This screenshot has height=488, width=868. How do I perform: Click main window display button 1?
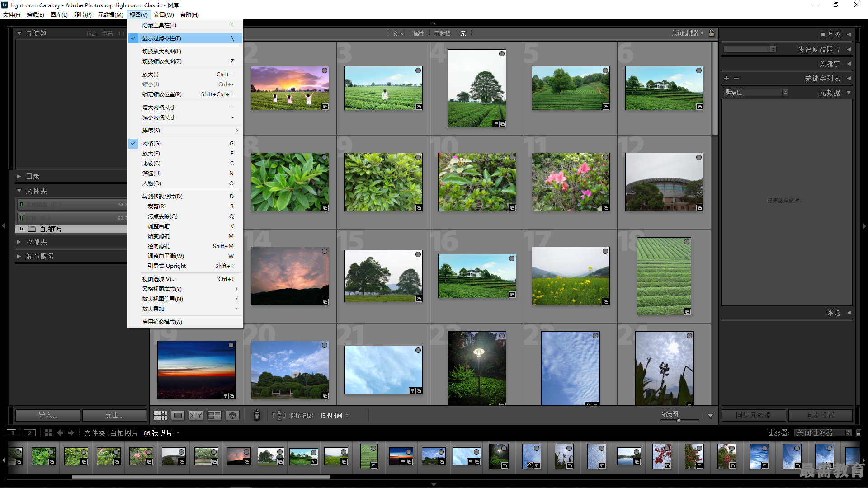(x=13, y=433)
